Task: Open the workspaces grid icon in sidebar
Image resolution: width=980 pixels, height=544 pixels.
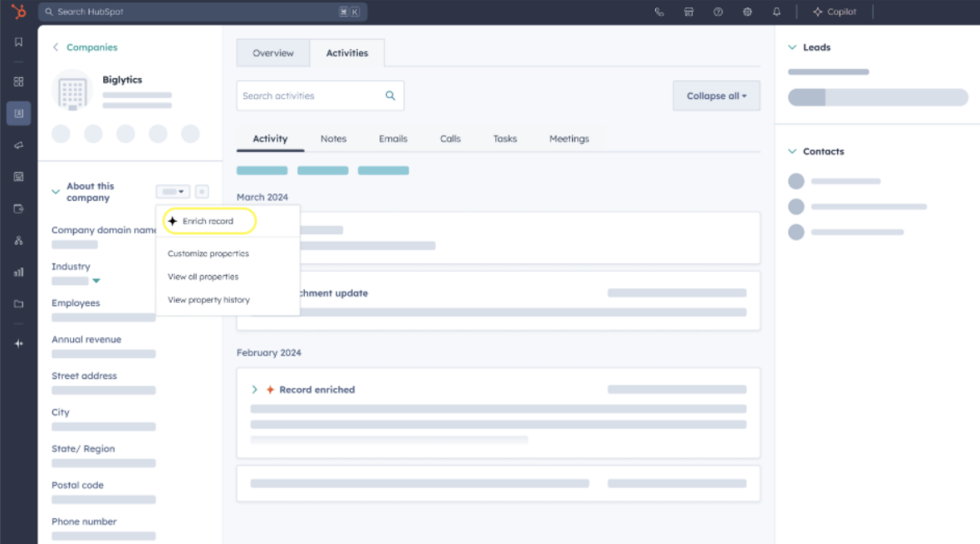Action: tap(19, 82)
